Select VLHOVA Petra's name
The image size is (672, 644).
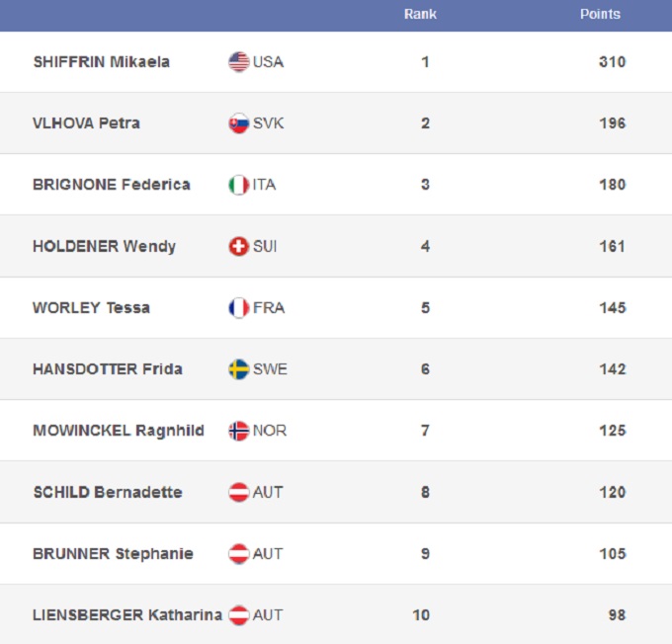86,123
